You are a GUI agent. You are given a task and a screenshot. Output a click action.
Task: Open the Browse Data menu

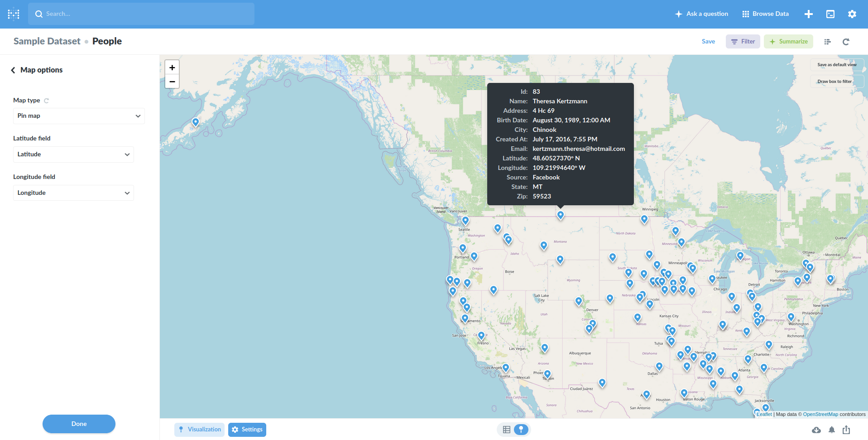(x=765, y=14)
